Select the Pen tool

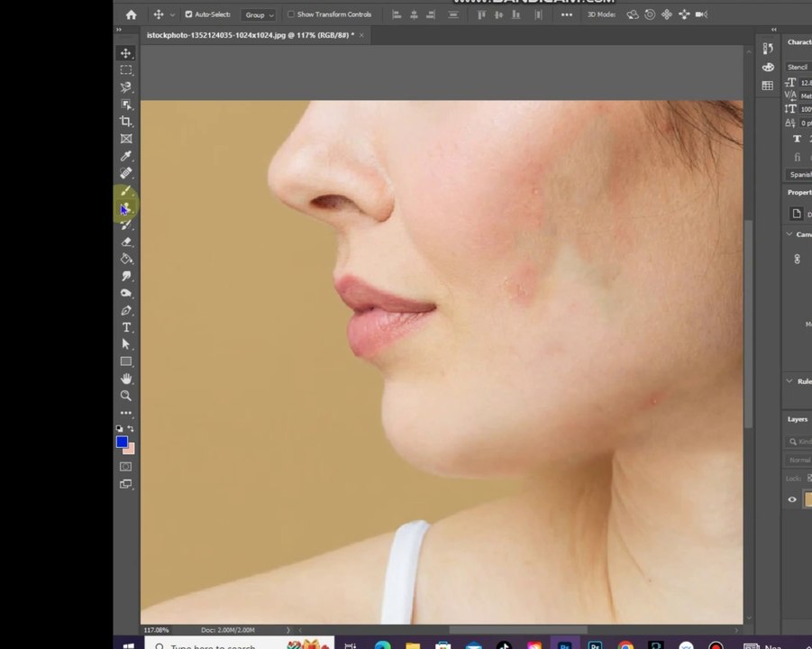tap(126, 310)
